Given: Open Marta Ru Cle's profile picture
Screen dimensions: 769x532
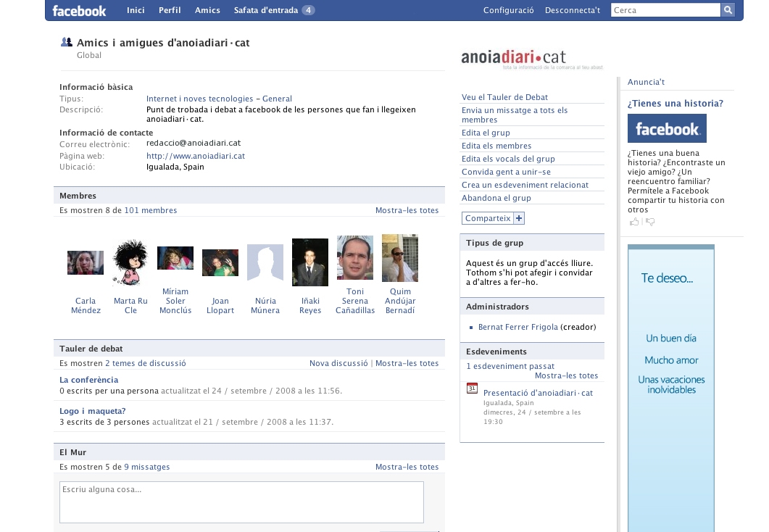Looking at the screenshot, I should point(130,262).
